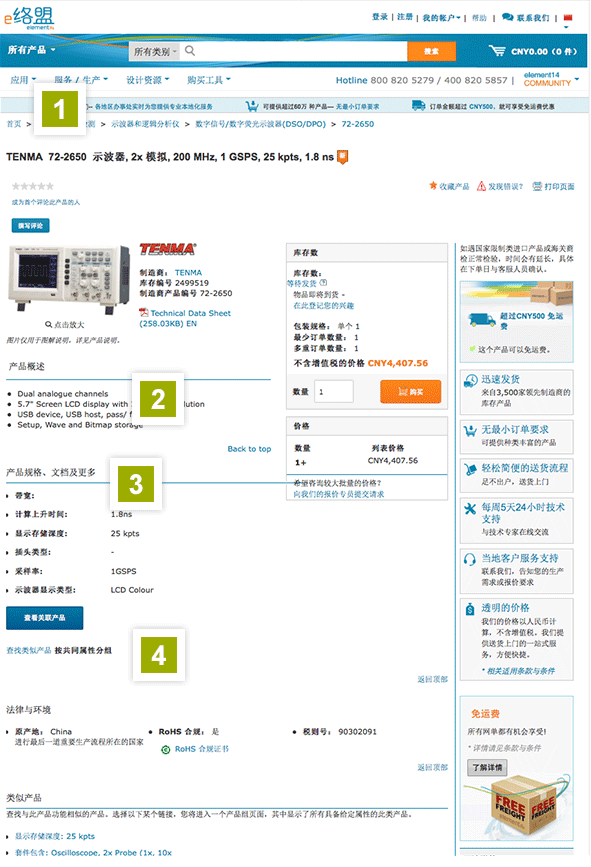Image resolution: width=591 pixels, height=867 pixels.
Task: Click the 登录 link
Action: click(380, 17)
